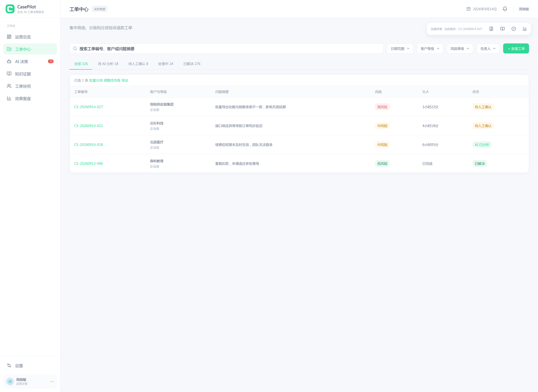538x392 pixels.
Task: Show the 已解决 276 tab
Action: pyautogui.click(x=192, y=64)
